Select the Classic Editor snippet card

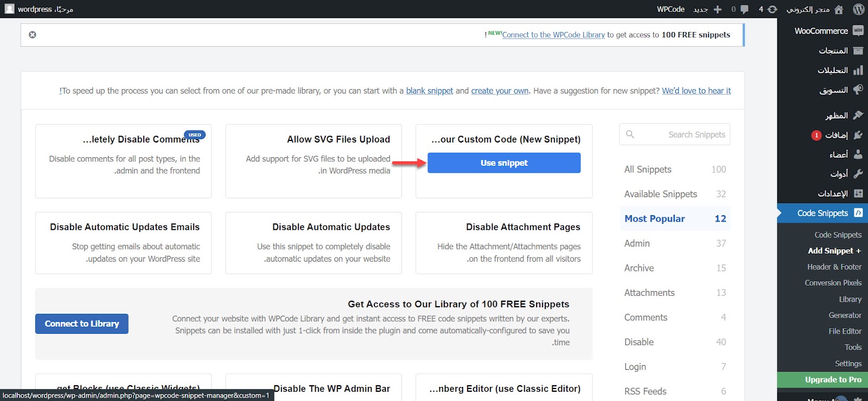click(504, 387)
